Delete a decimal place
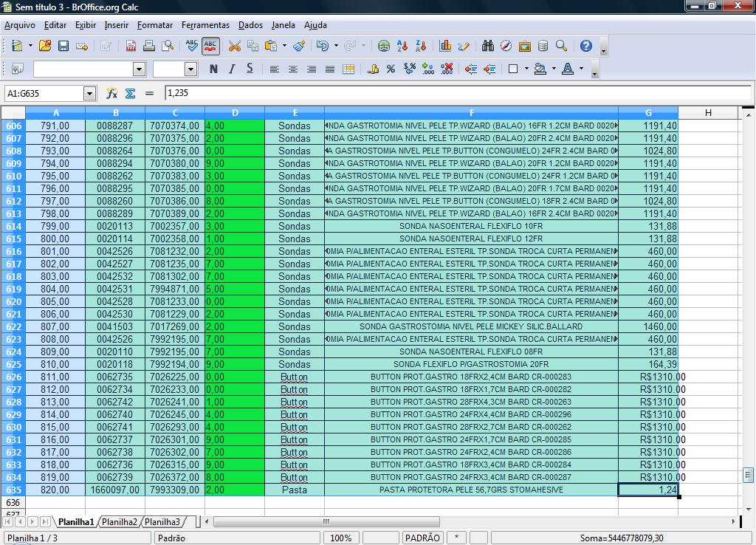The width and height of the screenshot is (756, 545). [x=447, y=69]
